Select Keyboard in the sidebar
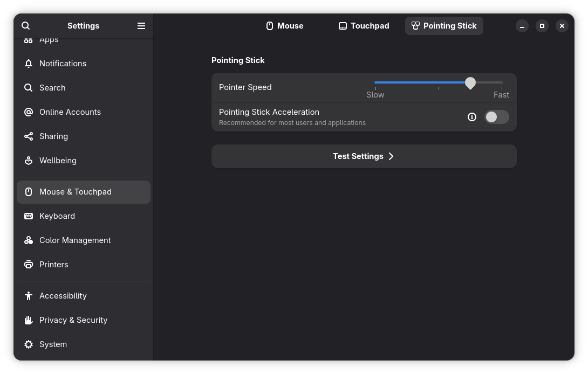This screenshot has width=588, height=374. coord(84,216)
